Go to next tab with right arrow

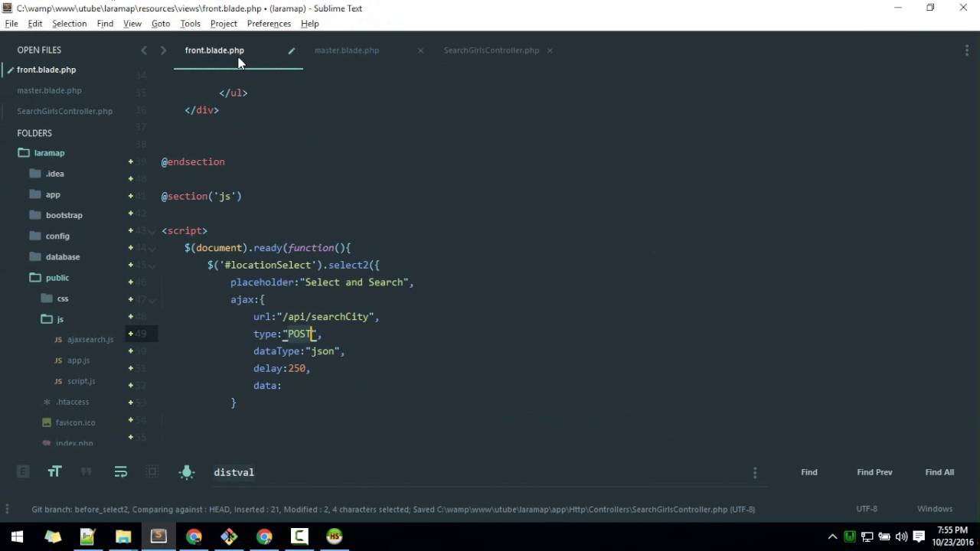[163, 51]
